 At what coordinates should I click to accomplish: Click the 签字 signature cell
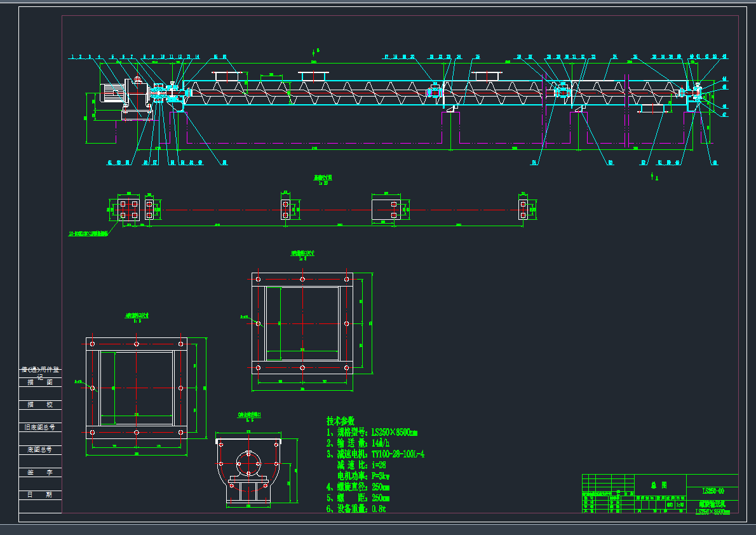[40, 472]
